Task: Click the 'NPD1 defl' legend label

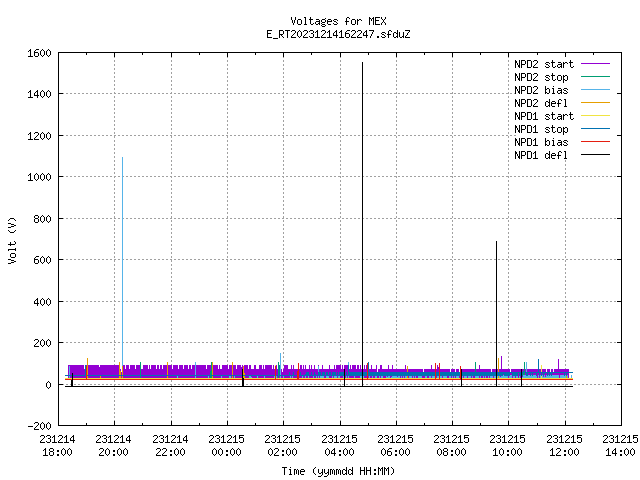Action: (541, 156)
